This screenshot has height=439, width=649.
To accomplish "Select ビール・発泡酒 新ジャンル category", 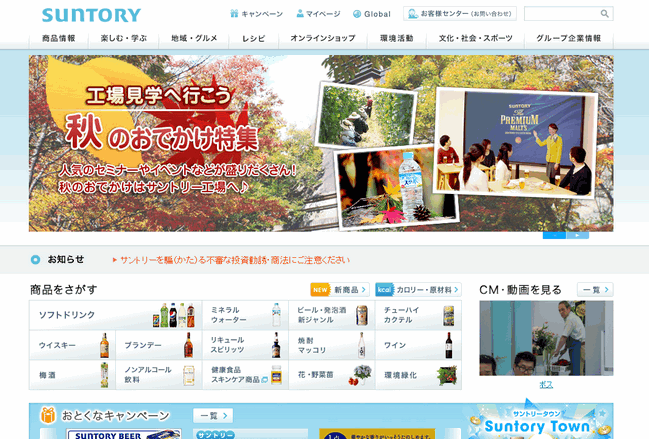I will coord(332,315).
